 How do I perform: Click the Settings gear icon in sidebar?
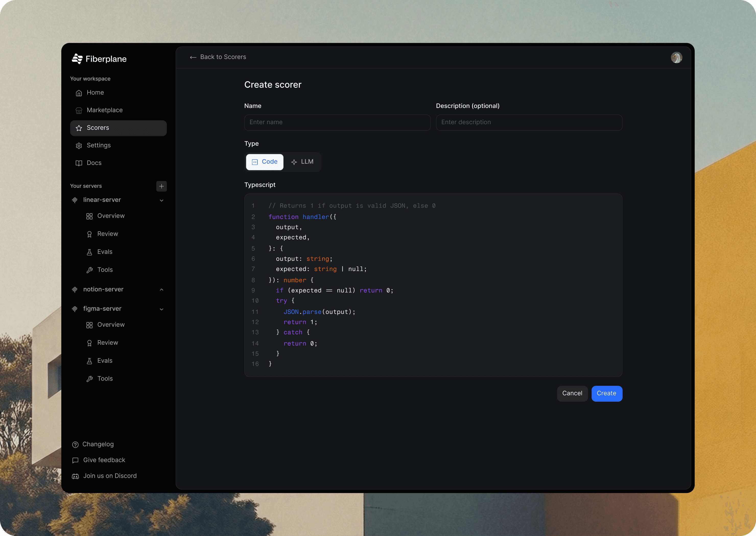(79, 145)
